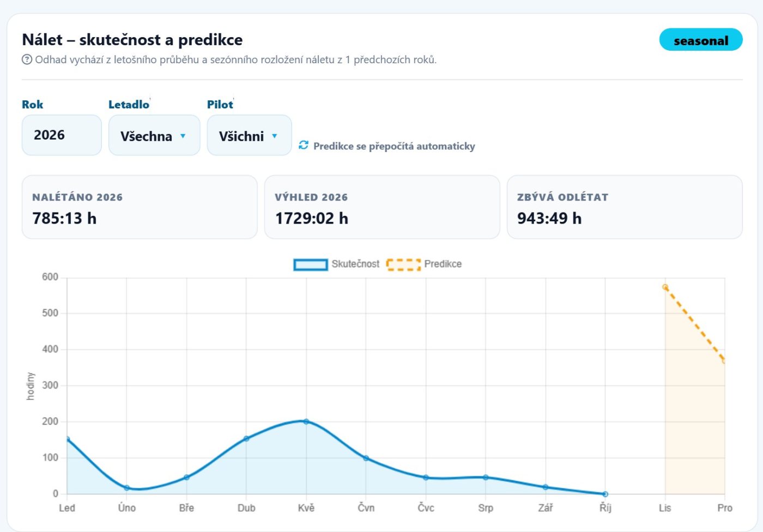Click the VÝHLED 2026 card title
This screenshot has width=763, height=532.
[311, 197]
